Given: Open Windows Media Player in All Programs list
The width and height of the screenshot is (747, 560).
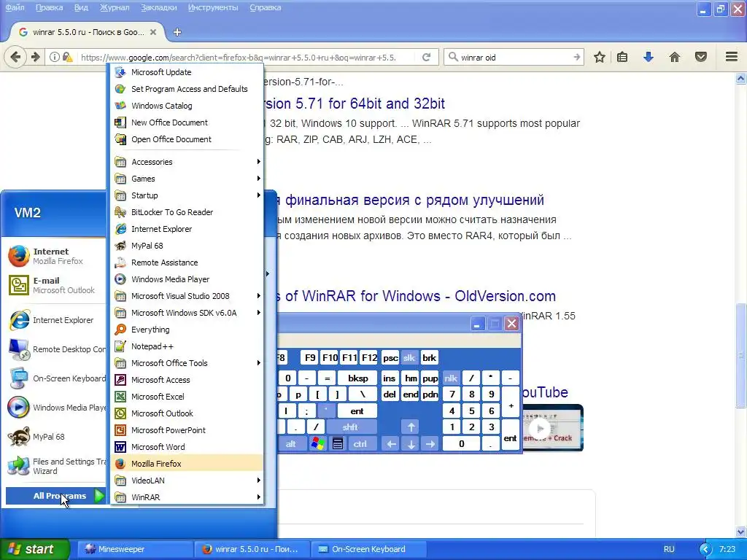Looking at the screenshot, I should (x=187, y=279).
